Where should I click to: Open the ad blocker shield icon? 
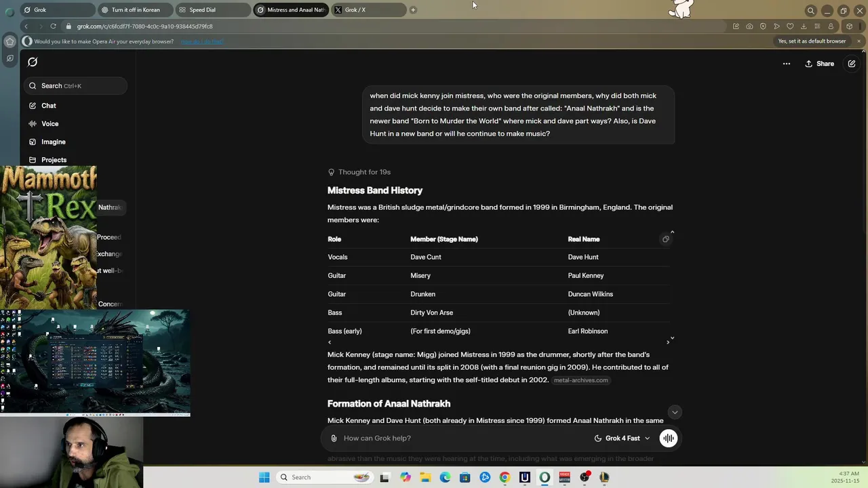coord(763,26)
